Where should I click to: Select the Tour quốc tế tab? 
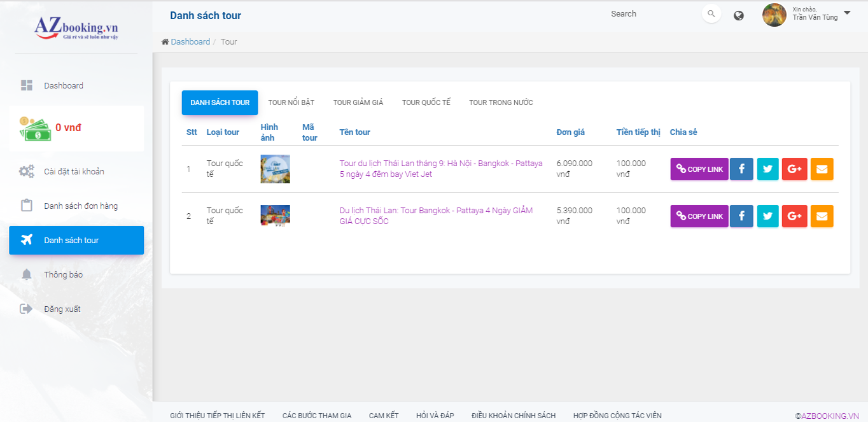pyautogui.click(x=426, y=102)
